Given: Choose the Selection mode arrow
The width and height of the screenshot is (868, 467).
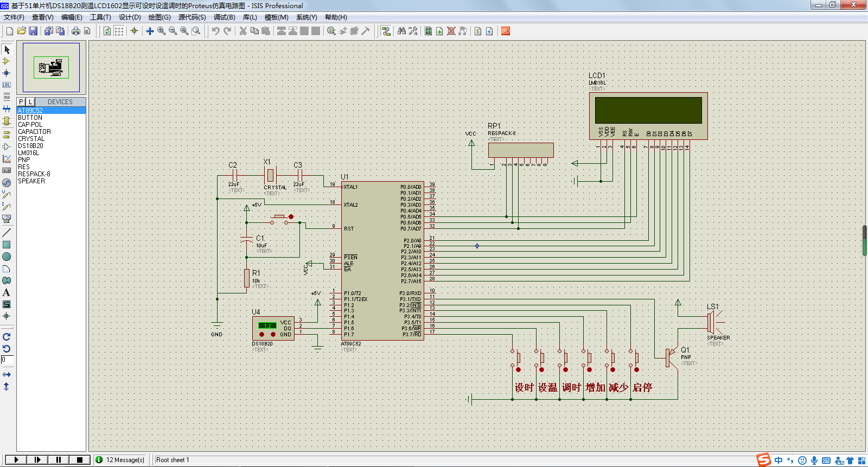Looking at the screenshot, I should coord(7,49).
